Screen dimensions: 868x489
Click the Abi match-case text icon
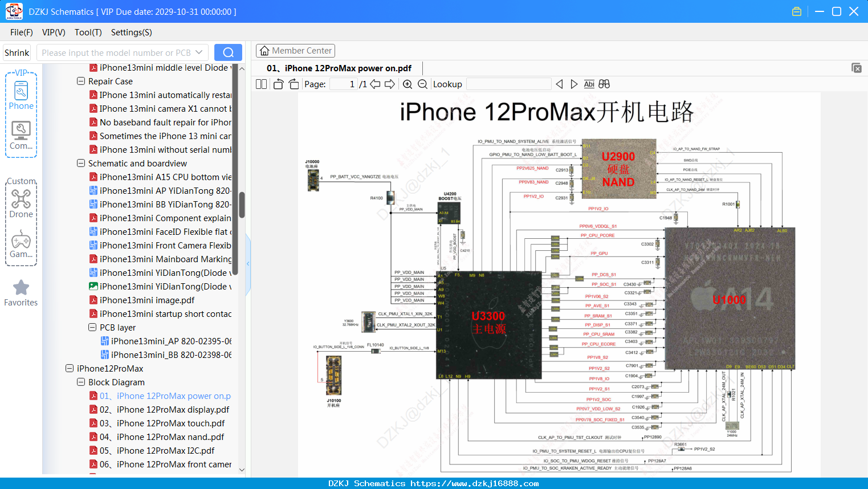[x=589, y=84]
